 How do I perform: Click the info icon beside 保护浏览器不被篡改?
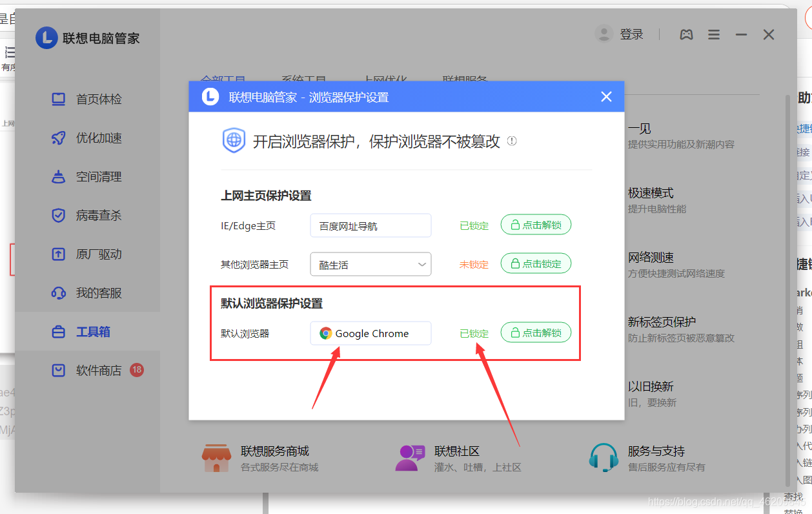pos(512,141)
